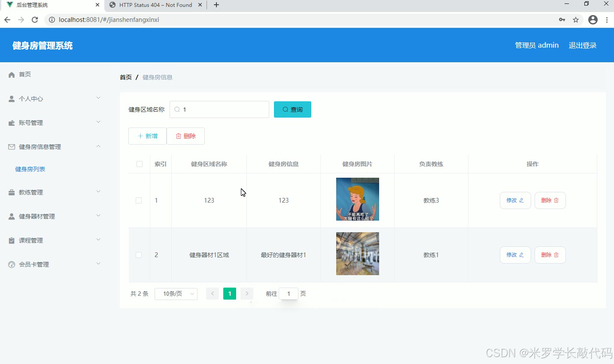Click the 课程管理 sidebar icon
The image size is (614, 364).
point(11,240)
